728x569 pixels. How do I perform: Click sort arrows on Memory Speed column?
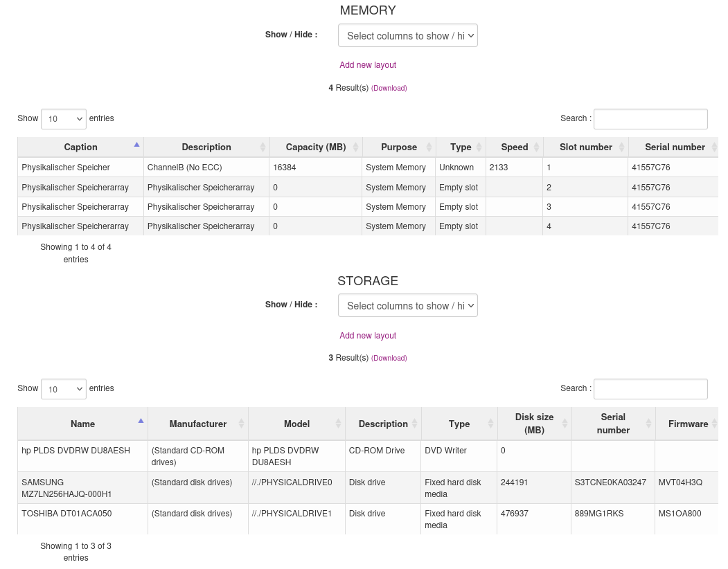(x=535, y=147)
